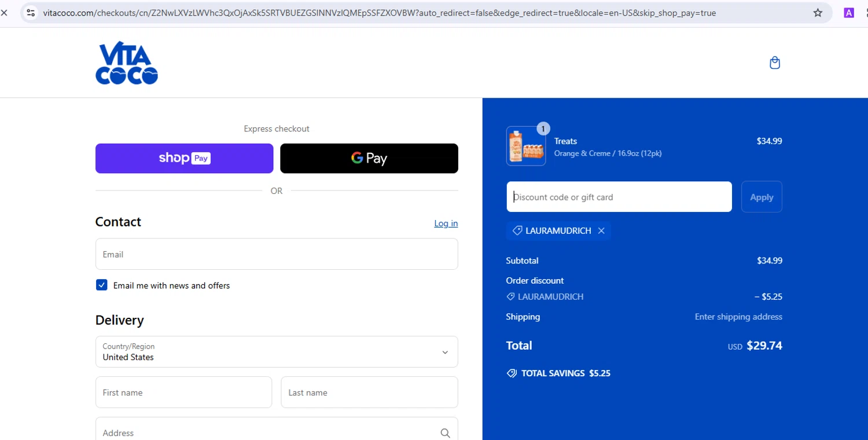
Task: Remove the LAURAMUDRICH discount code tag
Action: (x=601, y=230)
